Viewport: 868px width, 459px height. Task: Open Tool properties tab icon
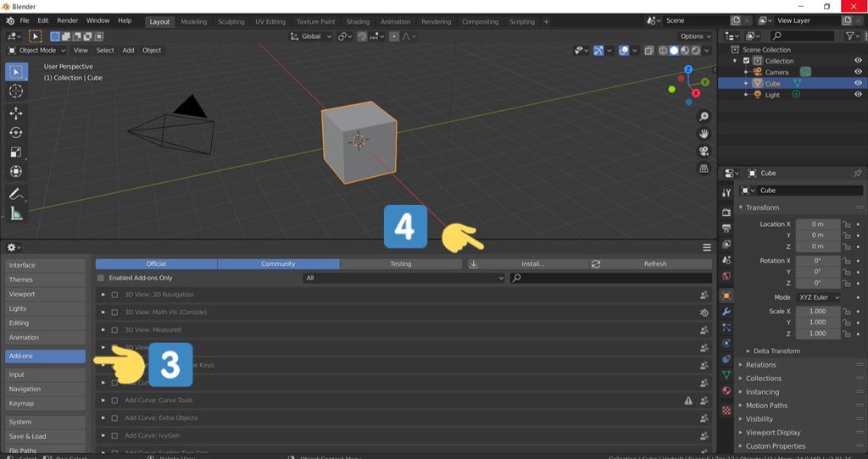click(x=726, y=192)
